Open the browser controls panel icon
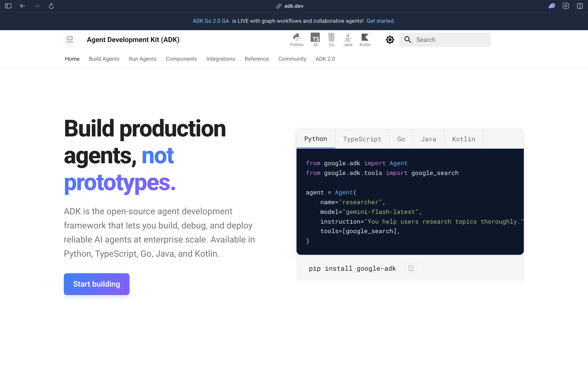Screen dimensions: 588x369 [566, 6]
